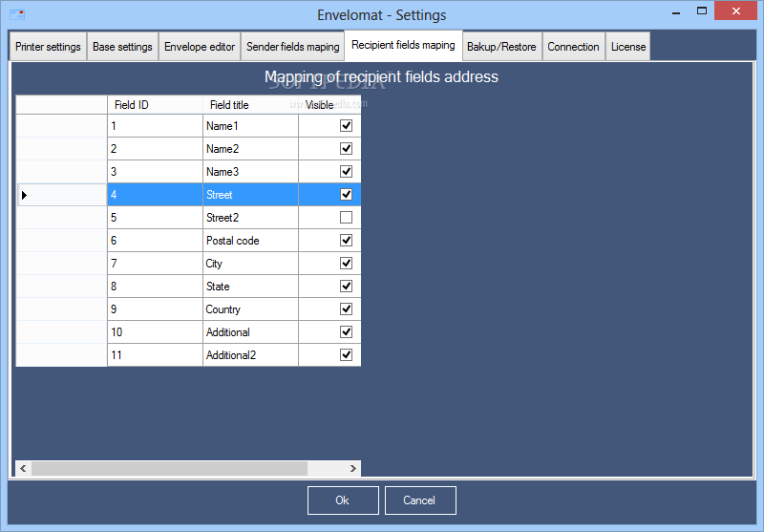
Task: Toggle Visible checkbox for Name3
Action: point(346,172)
